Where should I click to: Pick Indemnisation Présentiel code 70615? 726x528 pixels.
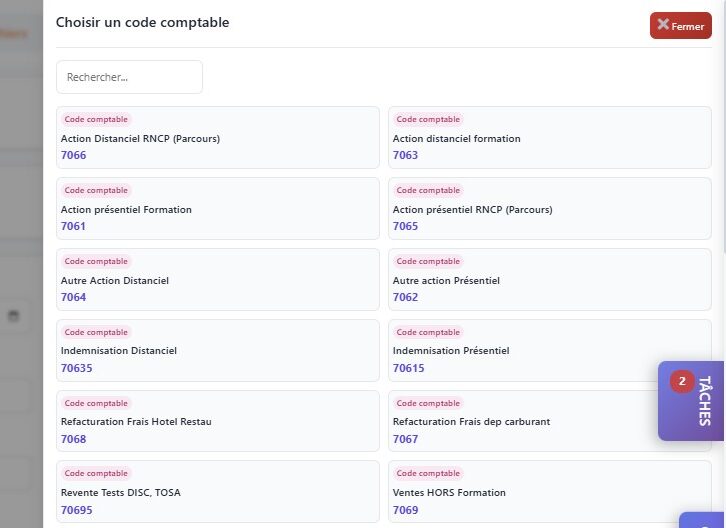point(520,351)
